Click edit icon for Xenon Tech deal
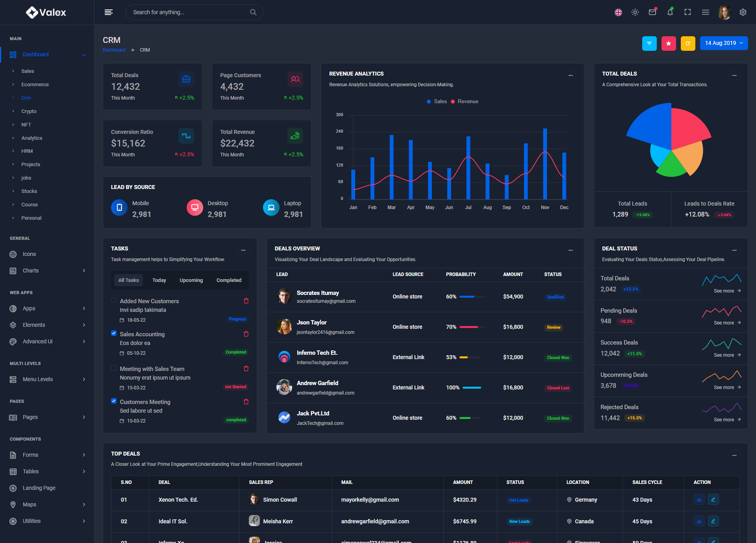 point(713,500)
